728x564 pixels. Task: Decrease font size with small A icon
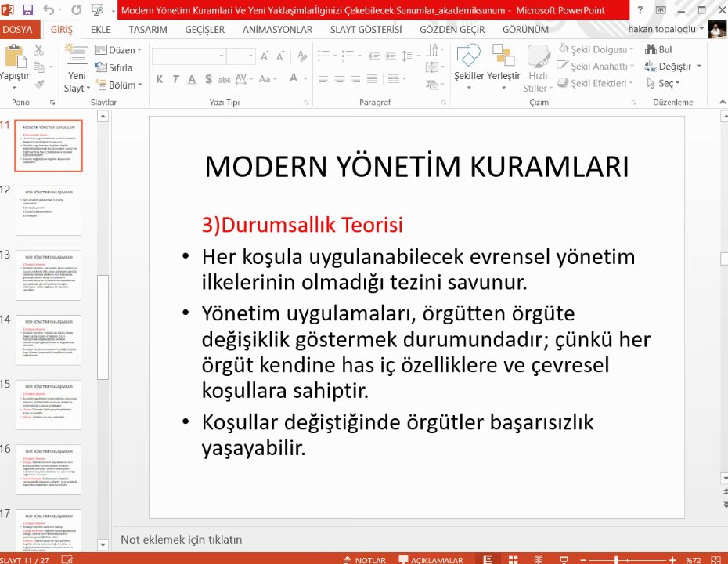click(x=280, y=56)
